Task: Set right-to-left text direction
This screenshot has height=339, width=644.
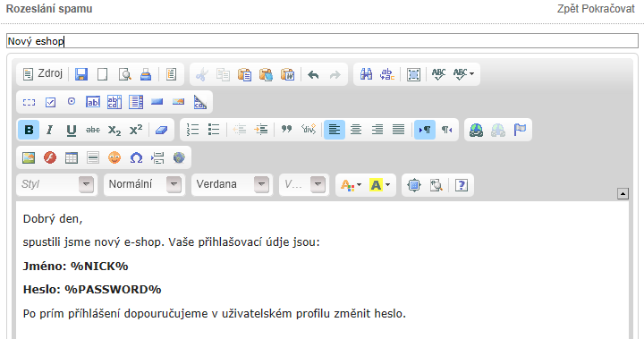Action: [446, 130]
